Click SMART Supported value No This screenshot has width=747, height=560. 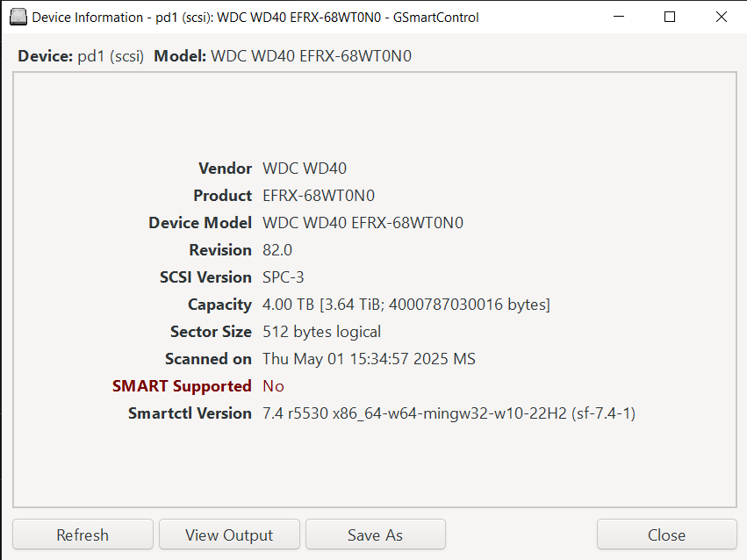tap(274, 386)
